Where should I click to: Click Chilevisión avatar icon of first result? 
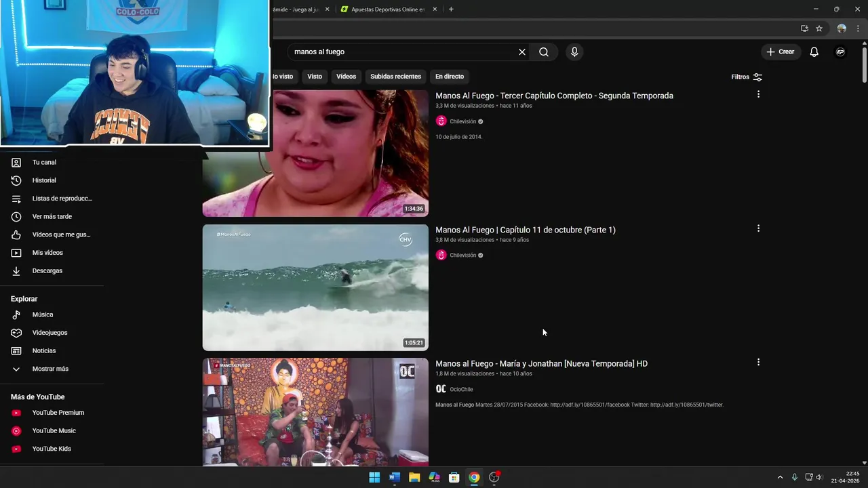pyautogui.click(x=441, y=121)
